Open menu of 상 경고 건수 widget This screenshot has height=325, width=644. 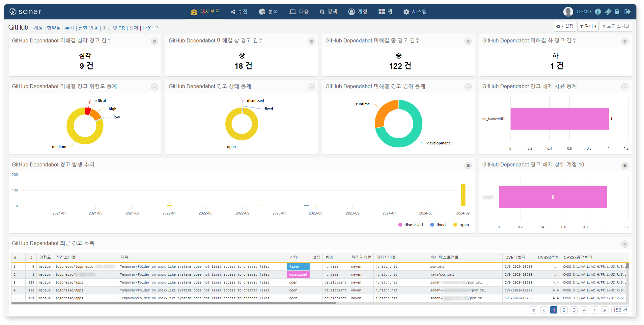coord(311,41)
